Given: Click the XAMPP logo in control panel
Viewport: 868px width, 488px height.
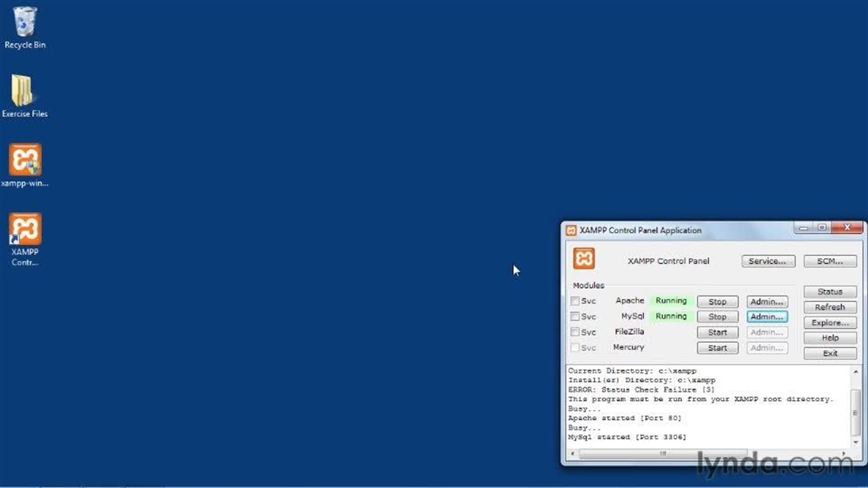Looking at the screenshot, I should pos(584,259).
